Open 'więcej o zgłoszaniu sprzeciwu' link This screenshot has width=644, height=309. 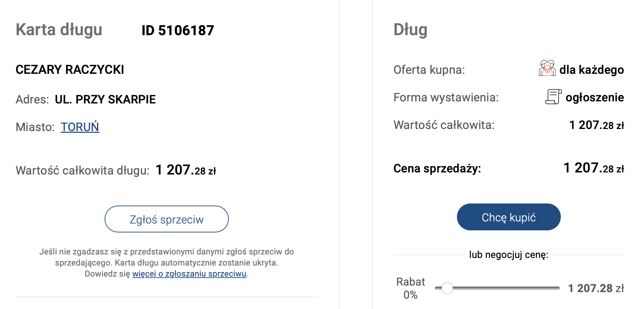click(189, 274)
